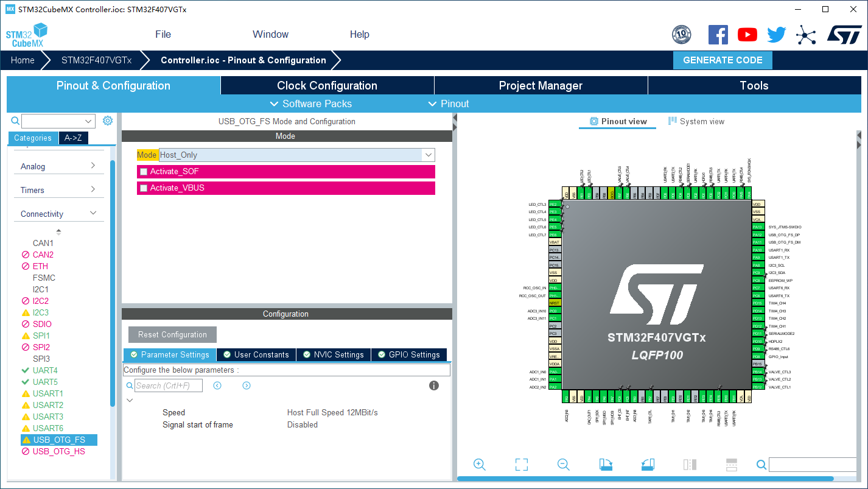Zoom out of the chip pinout
868x489 pixels.
click(564, 465)
